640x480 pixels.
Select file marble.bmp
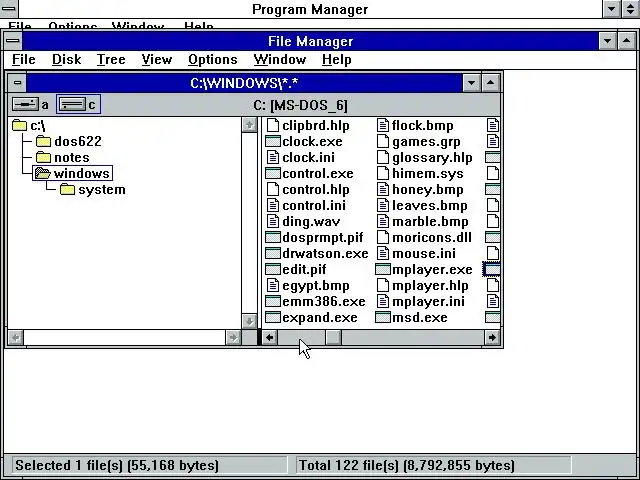[x=430, y=221]
